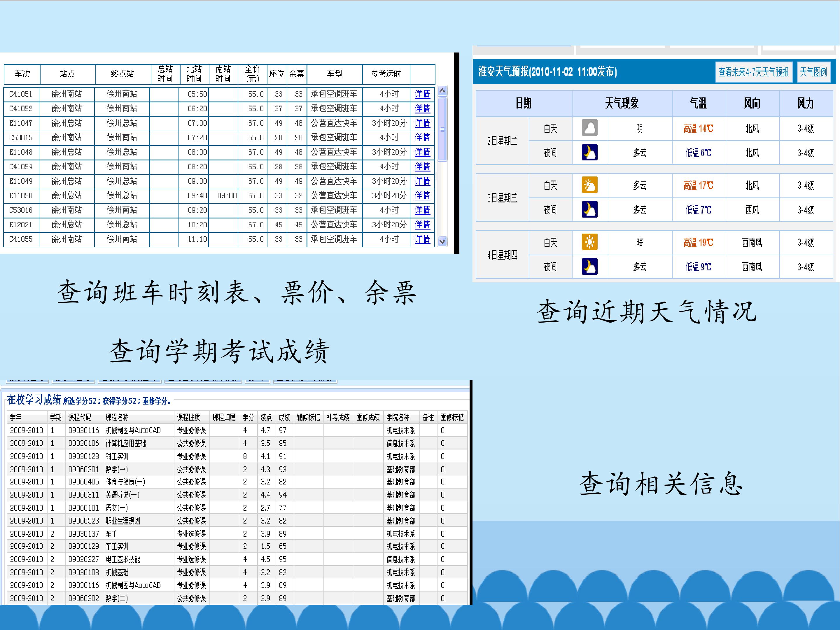Viewport: 840px width, 630px height.
Task: Click the 车次 column header
Action: click(22, 74)
